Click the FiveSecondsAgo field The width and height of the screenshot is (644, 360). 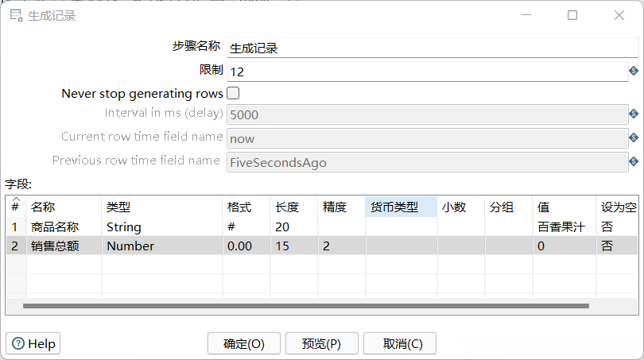click(x=427, y=162)
